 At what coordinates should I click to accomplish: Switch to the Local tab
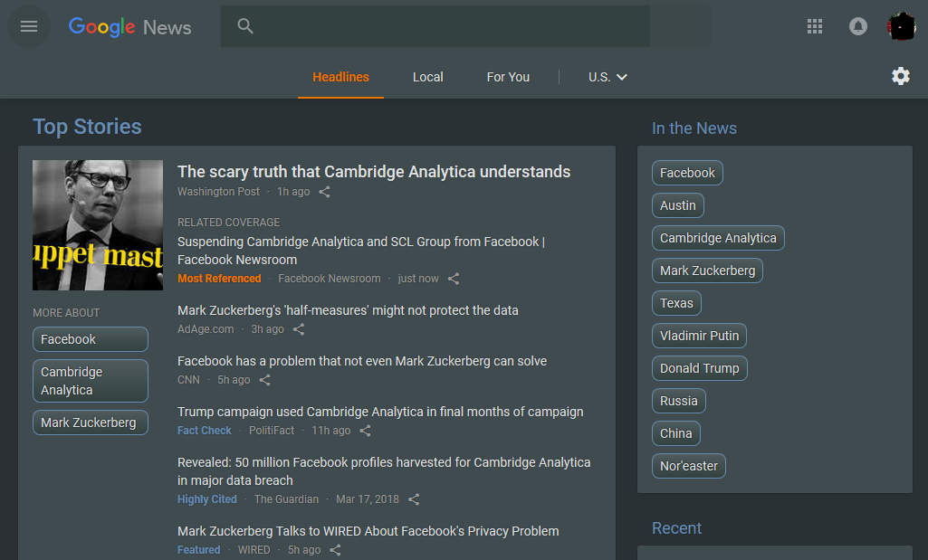coord(428,77)
